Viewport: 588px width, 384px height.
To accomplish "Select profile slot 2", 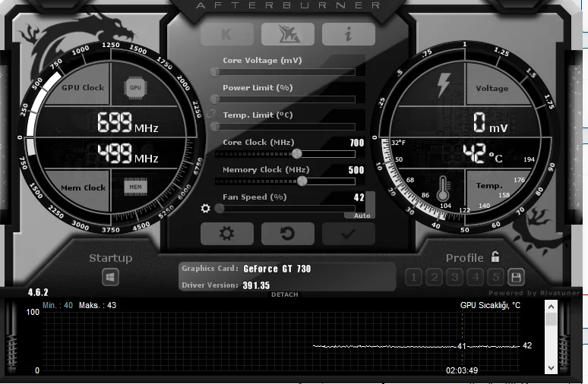I will tap(435, 277).
